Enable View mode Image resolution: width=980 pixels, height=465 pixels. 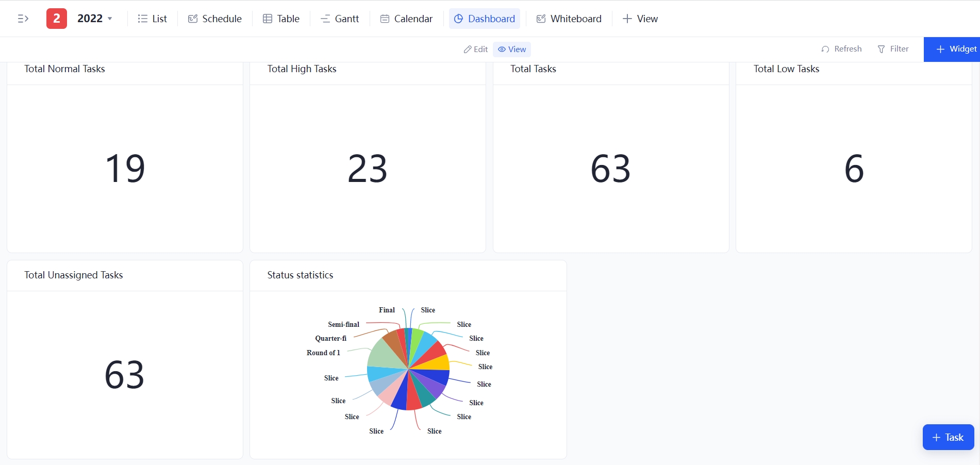click(511, 49)
